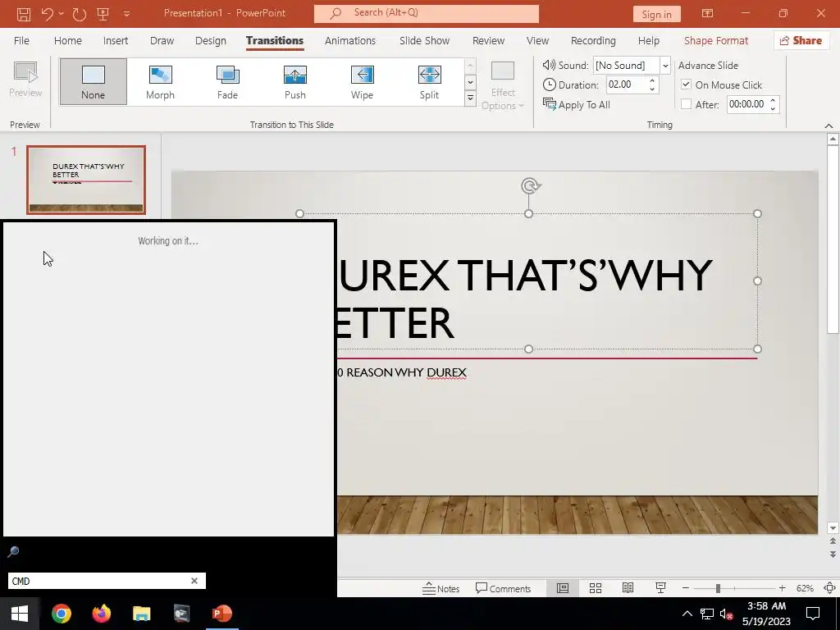The image size is (840, 630).
Task: Apply the Morph transition
Action: tap(160, 81)
